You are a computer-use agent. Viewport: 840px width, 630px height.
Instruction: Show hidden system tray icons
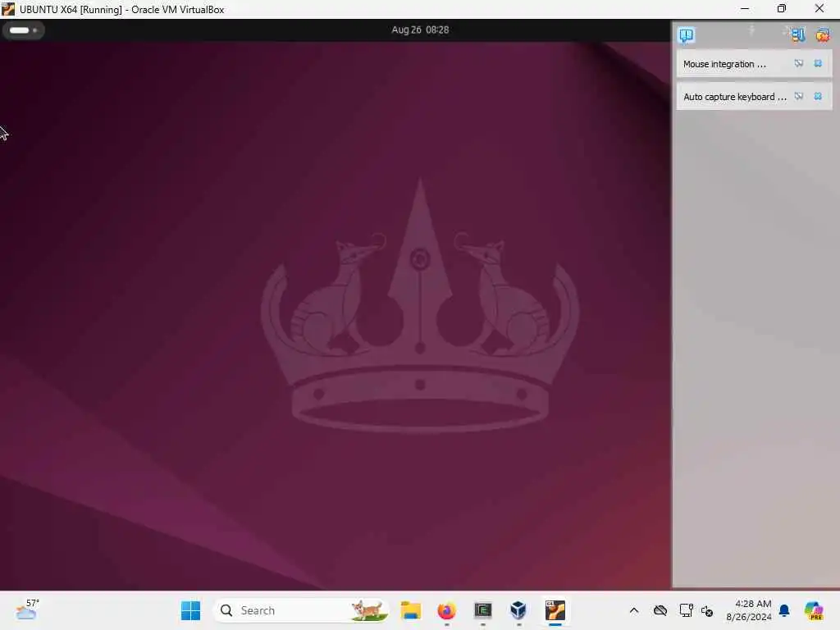tap(634, 610)
